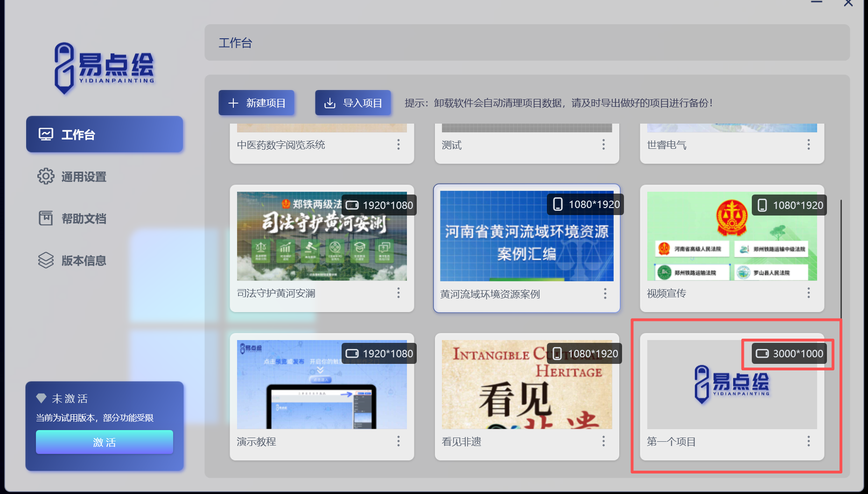Click the 1080*1920 badge on 黄河流域环境资源案例

(585, 204)
